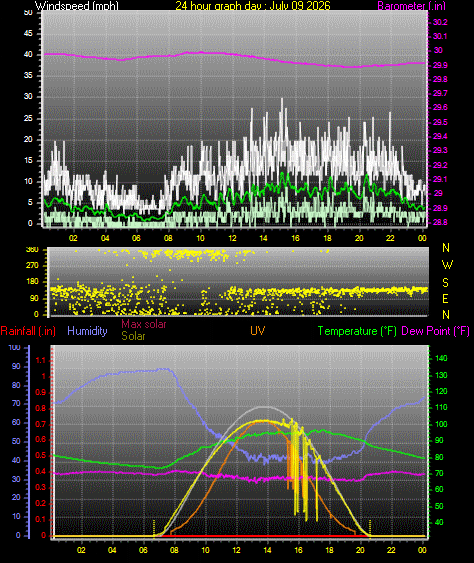The image size is (474, 563).
Task: Click the E compass direction label
Action: (445, 298)
